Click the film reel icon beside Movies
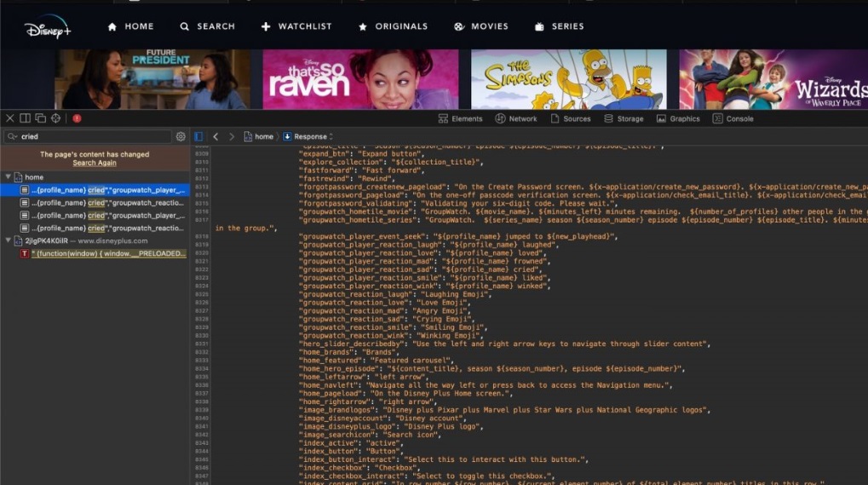This screenshot has height=485, width=868. 459,26
